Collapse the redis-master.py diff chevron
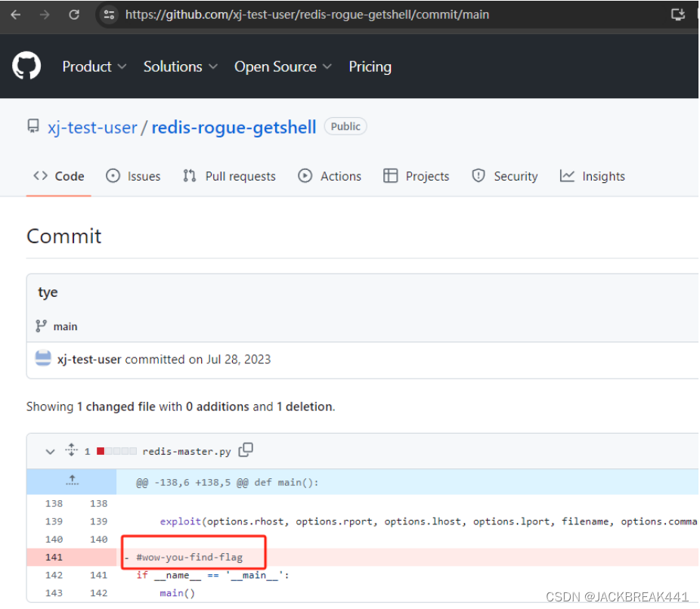The width and height of the screenshot is (700, 609). coord(50,452)
